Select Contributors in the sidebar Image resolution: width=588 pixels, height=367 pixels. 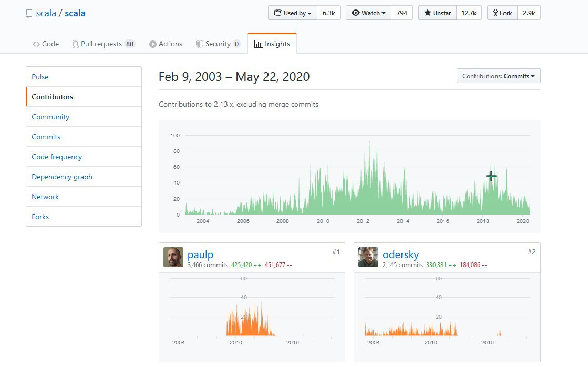pos(84,97)
